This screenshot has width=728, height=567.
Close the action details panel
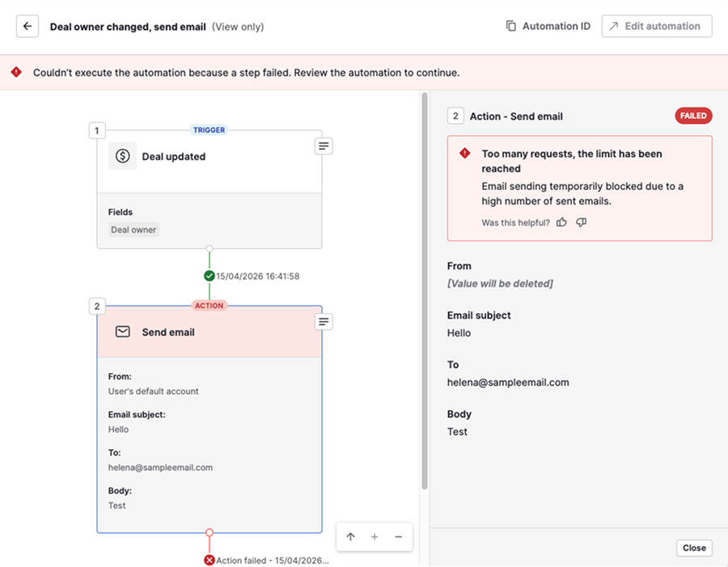[x=694, y=548]
